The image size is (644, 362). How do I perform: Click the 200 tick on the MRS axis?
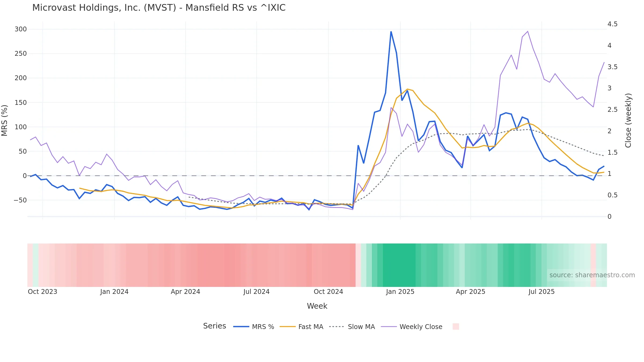tap(21, 78)
